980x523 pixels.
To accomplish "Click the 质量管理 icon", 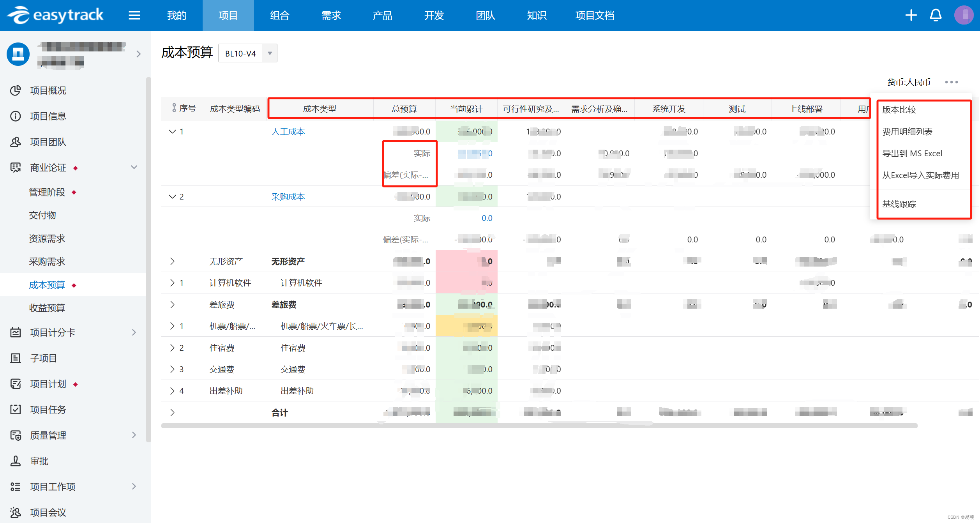I will [x=16, y=435].
